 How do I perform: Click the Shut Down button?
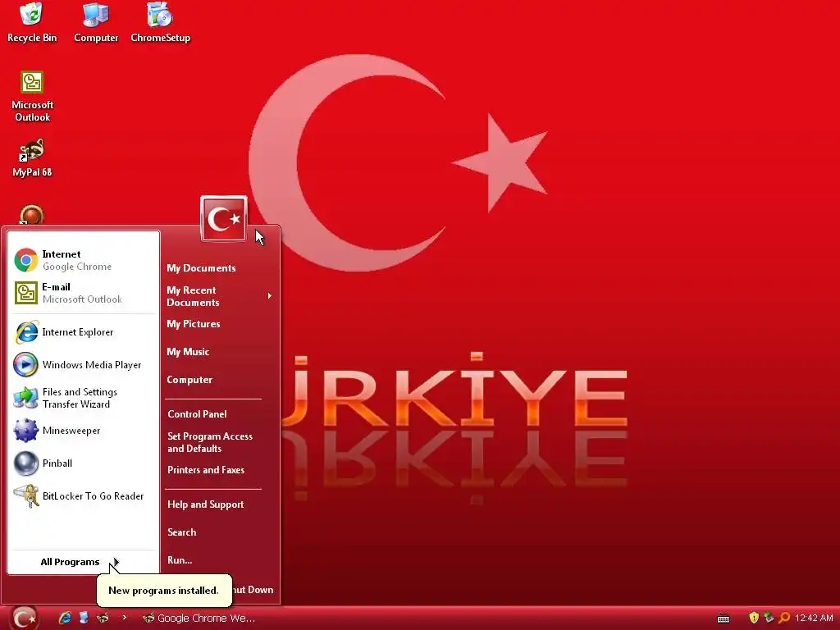click(x=254, y=590)
